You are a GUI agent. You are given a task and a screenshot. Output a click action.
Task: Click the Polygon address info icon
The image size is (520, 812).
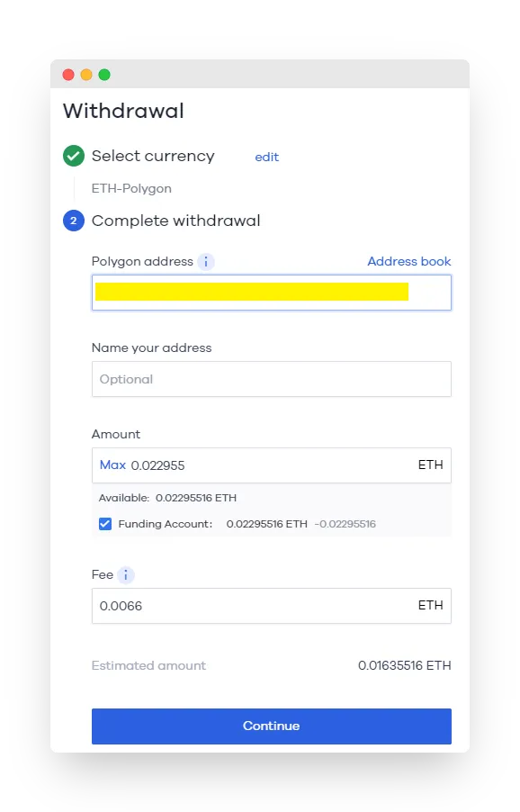click(206, 262)
